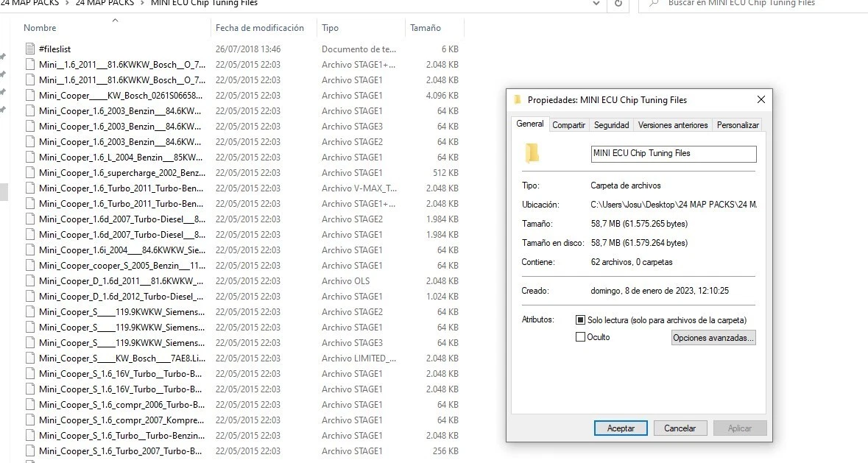Open the Compartir tab
The image size is (868, 463).
(568, 125)
